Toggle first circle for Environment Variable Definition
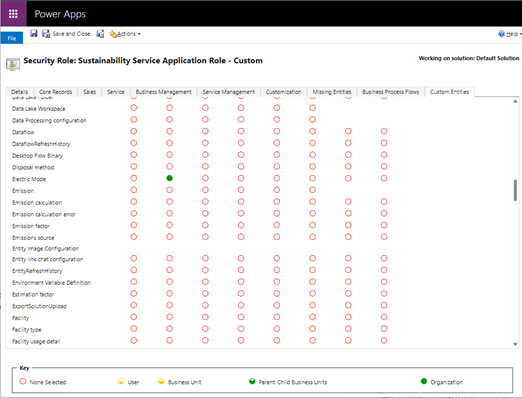Image resolution: width=522 pixels, height=398 pixels. 134,282
